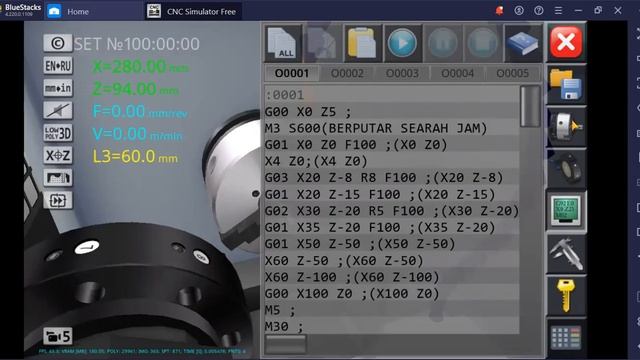Stop the simulation using stop button
640x360 pixels.
point(482,43)
